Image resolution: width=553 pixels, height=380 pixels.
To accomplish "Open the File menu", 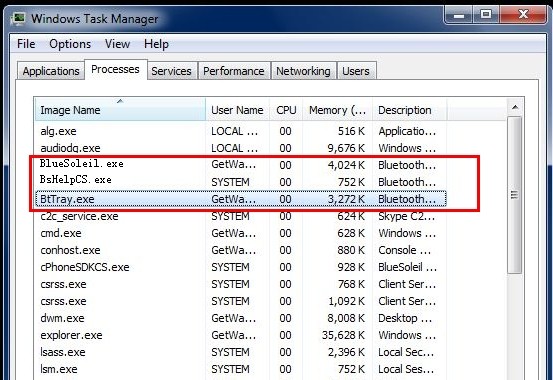I will click(26, 44).
